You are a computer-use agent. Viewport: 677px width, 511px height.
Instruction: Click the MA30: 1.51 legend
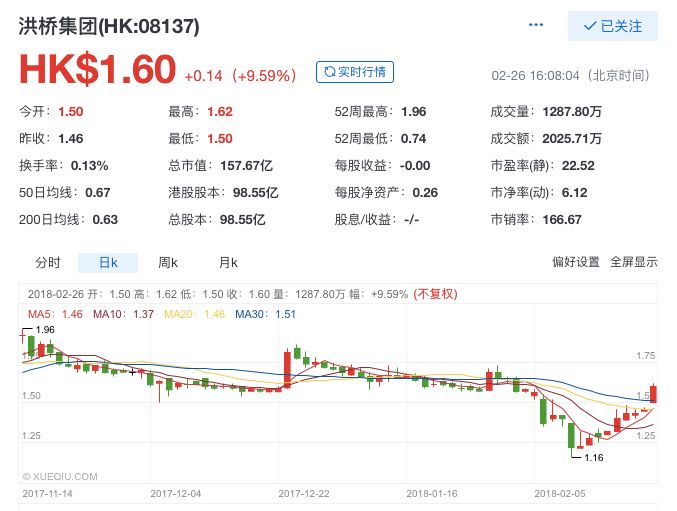(266, 314)
